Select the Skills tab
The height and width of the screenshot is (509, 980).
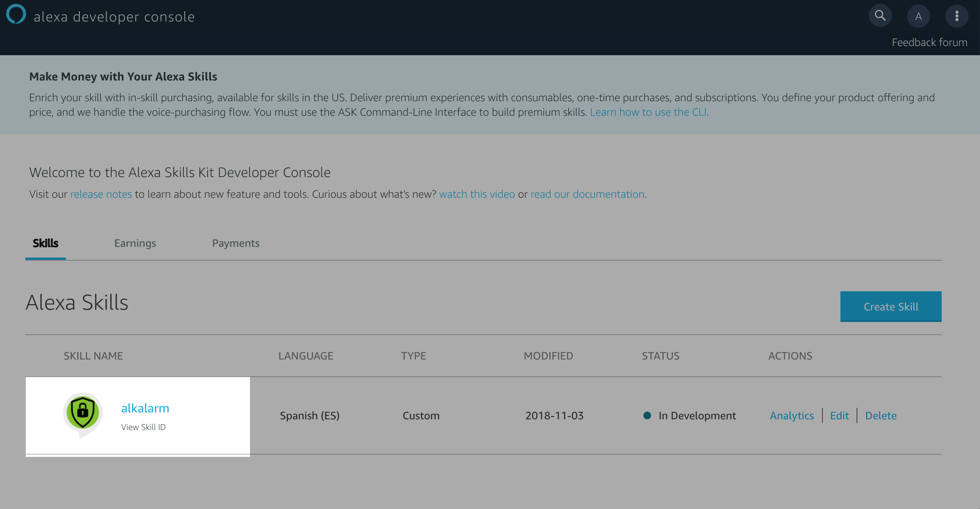coord(46,243)
